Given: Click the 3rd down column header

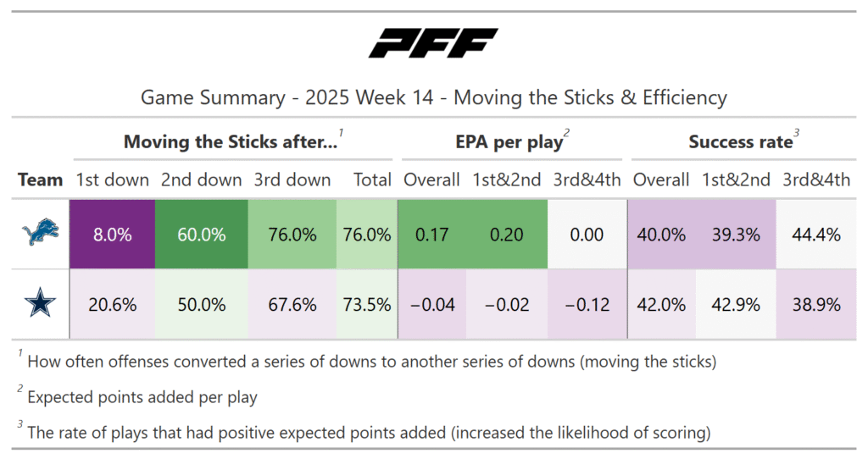Looking at the screenshot, I should (292, 180).
